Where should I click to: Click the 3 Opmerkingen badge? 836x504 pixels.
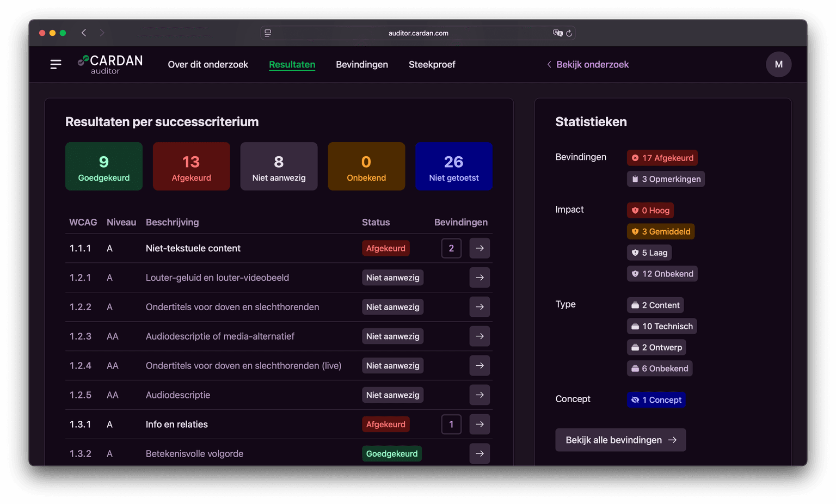(x=666, y=179)
